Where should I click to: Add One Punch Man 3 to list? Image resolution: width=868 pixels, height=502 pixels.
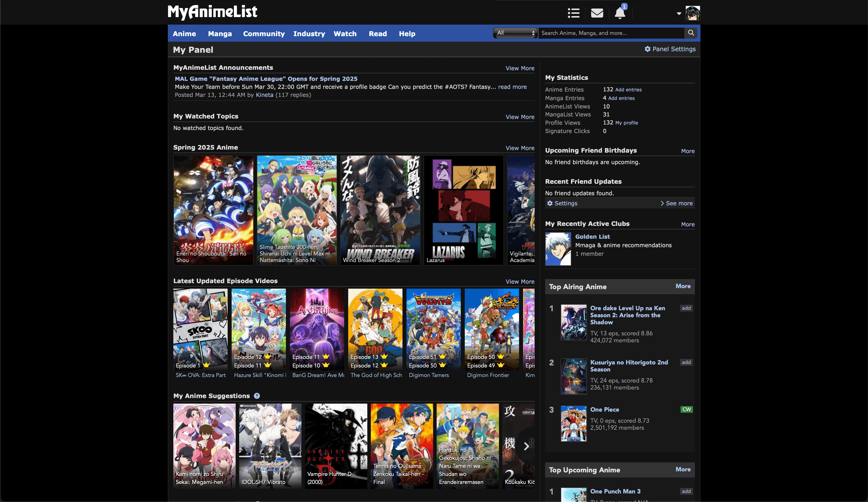tap(686, 491)
